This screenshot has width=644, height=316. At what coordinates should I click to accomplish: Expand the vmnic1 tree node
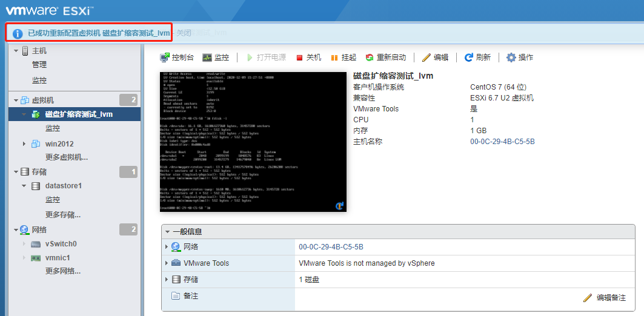coord(24,258)
